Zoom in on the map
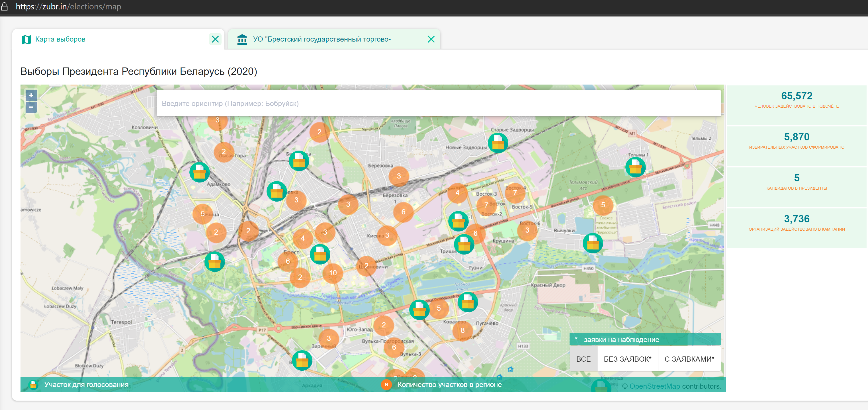 coord(31,95)
